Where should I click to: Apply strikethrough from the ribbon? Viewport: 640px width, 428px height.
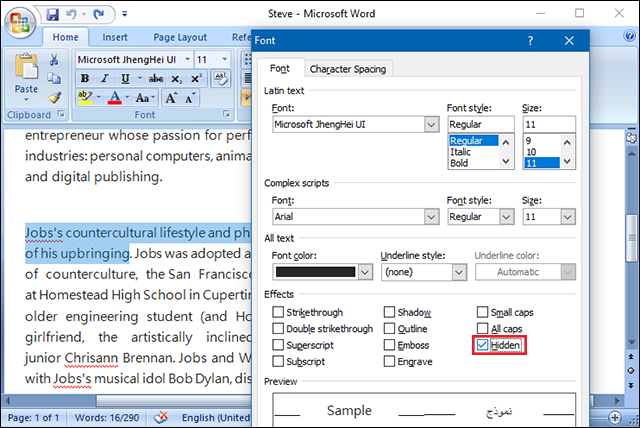point(156,78)
